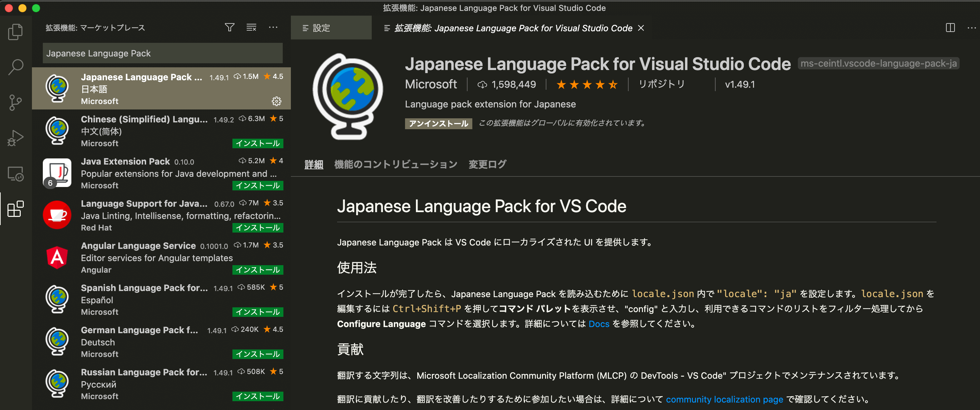This screenshot has width=980, height=410.
Task: Open the Docs link in usage section
Action: pyautogui.click(x=599, y=324)
